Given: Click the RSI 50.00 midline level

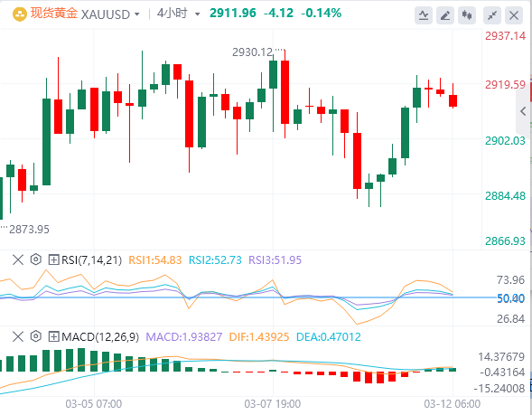Looking at the screenshot, I should (510, 298).
